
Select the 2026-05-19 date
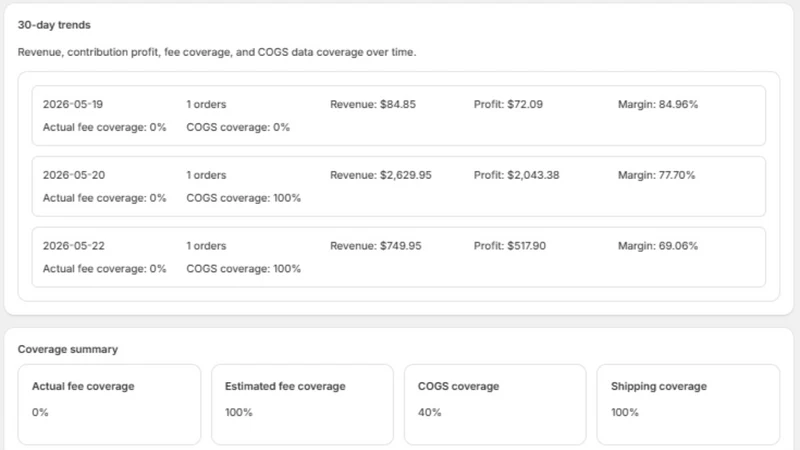point(73,104)
